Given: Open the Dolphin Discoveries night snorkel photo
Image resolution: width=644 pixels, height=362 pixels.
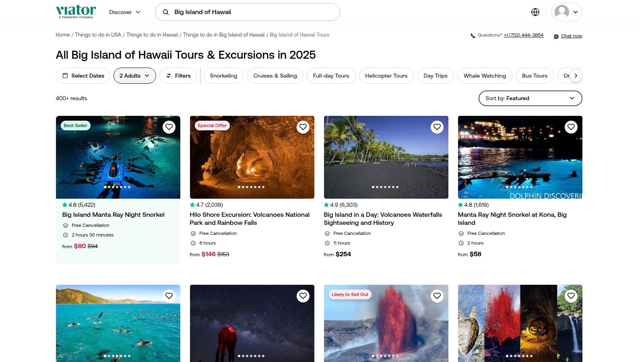Looking at the screenshot, I should point(520,157).
